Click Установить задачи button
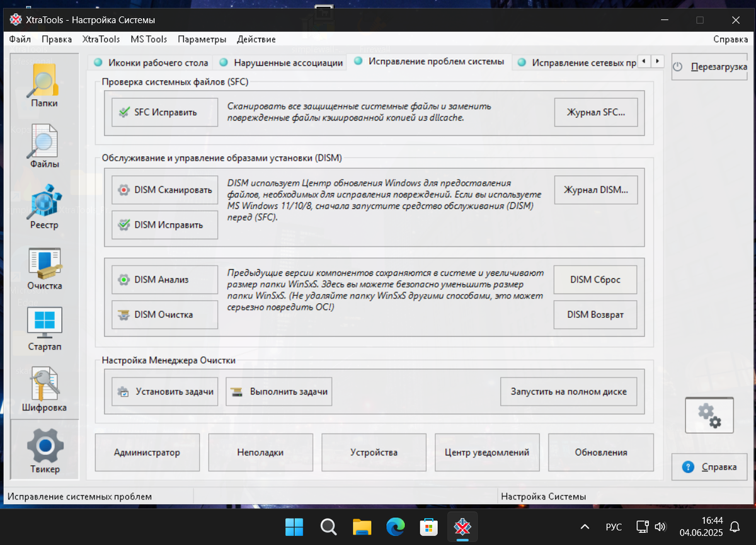The height and width of the screenshot is (545, 756). (165, 391)
